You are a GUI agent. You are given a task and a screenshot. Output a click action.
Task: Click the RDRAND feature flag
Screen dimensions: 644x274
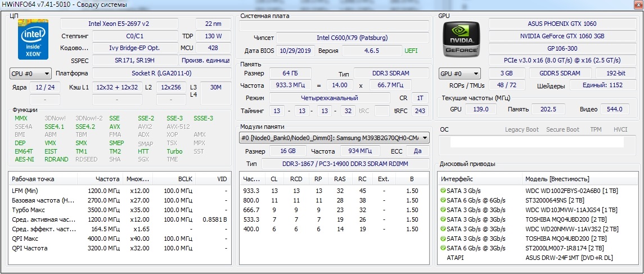56,159
